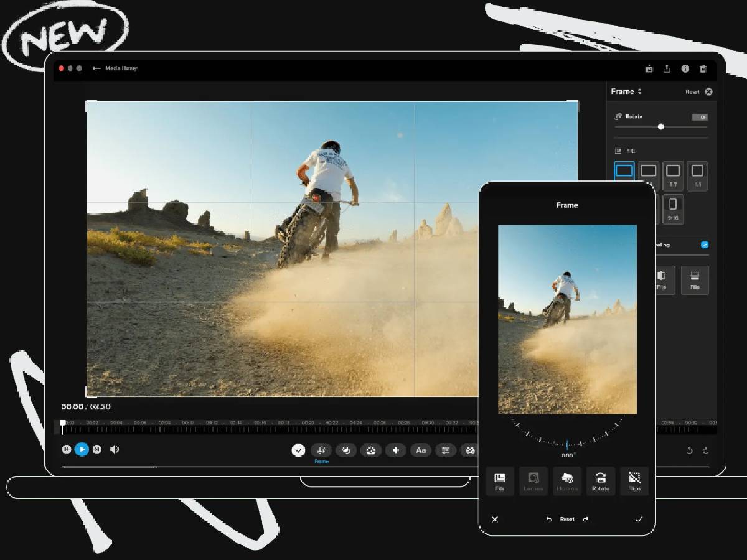Image resolution: width=747 pixels, height=560 pixels.
Task: Tap the Fits tool on the phone
Action: [499, 480]
